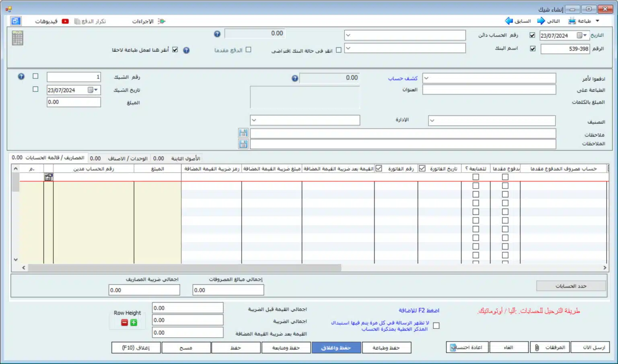This screenshot has height=364, width=618.
Task: Click the horizontal scrollbar under the grid
Action: pyautogui.click(x=185, y=268)
